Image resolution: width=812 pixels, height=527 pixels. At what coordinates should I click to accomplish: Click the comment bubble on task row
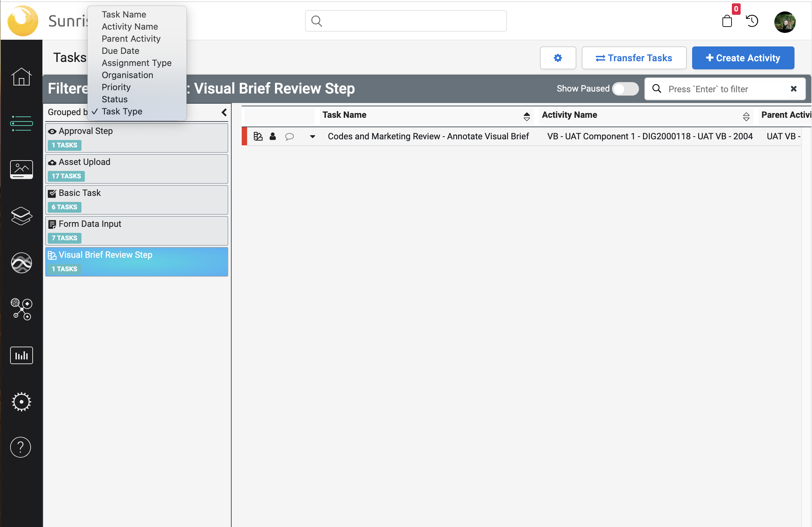point(289,136)
